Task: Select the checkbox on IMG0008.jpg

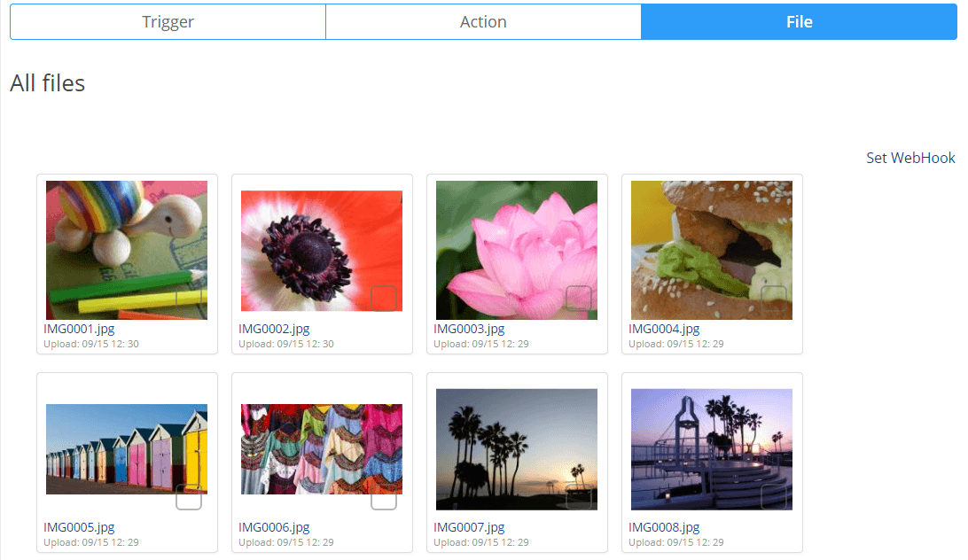Action: 774,497
